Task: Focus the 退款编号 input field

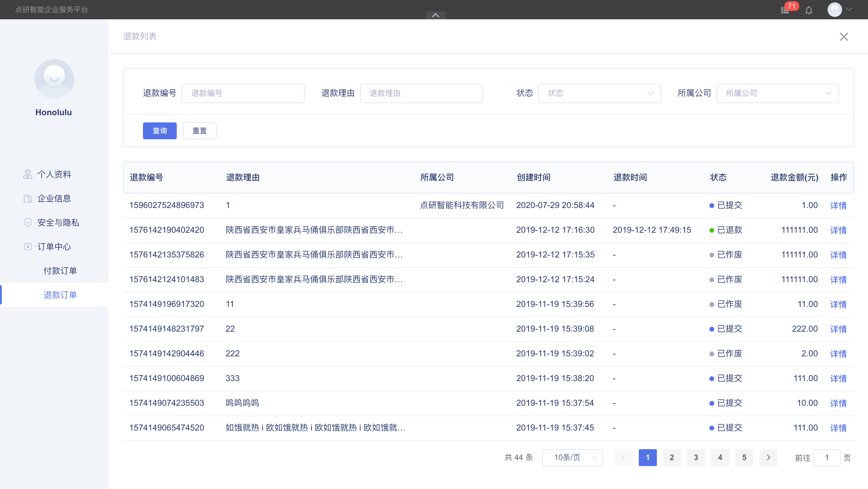Action: click(x=243, y=93)
